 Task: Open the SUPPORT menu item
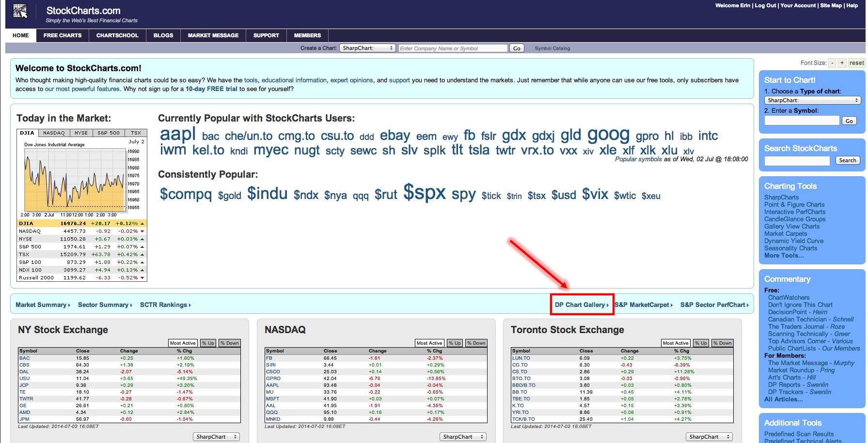point(266,35)
